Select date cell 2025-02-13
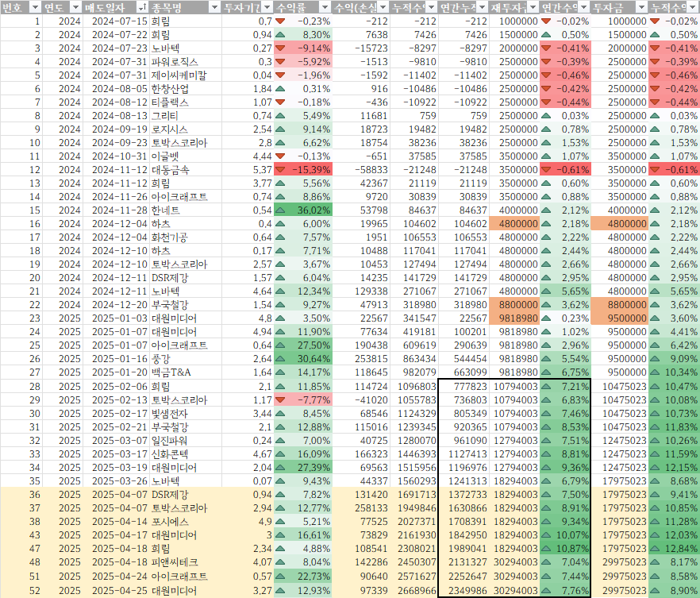The height and width of the screenshot is (598, 700). pos(115,400)
